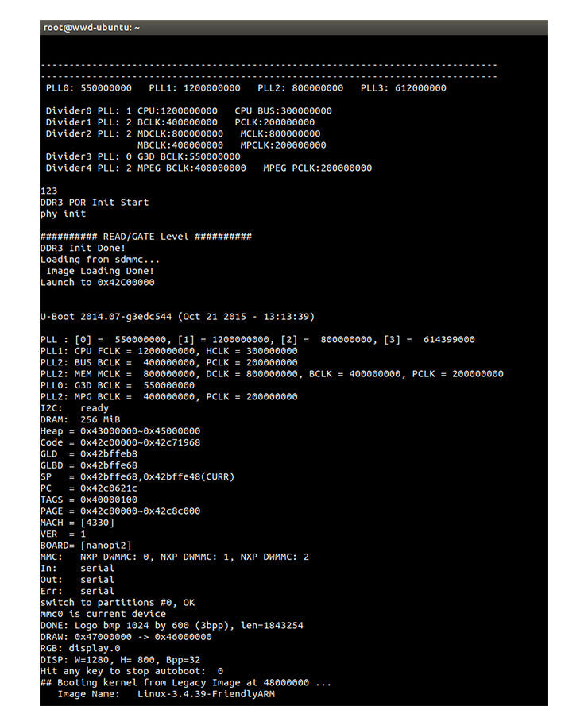Click the U-Boot 2014.07-g3edc544 version line
The image size is (588, 706).
177,317
